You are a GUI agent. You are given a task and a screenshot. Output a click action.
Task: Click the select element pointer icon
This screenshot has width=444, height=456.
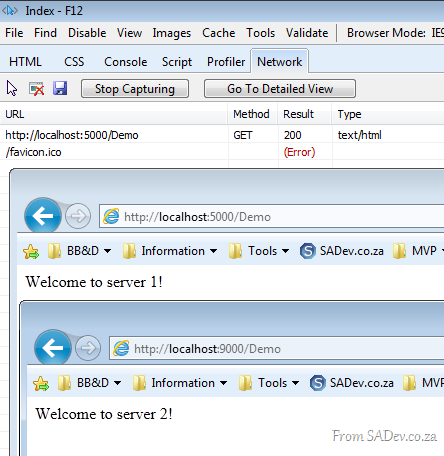[x=12, y=89]
